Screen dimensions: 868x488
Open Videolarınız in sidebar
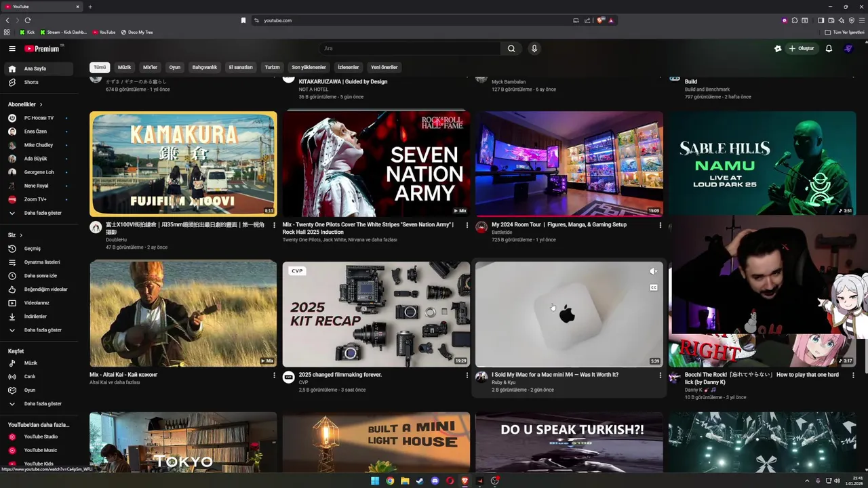(39, 303)
